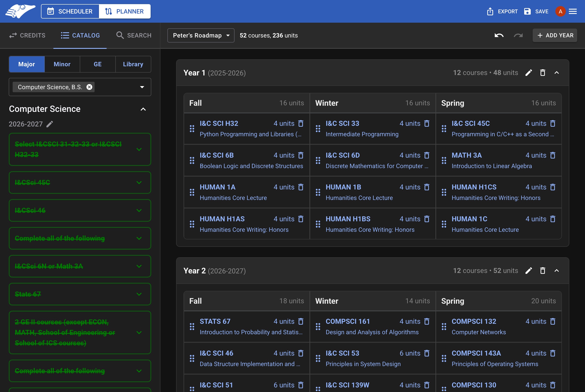Click the Save button
The height and width of the screenshot is (392, 585).
point(536,11)
